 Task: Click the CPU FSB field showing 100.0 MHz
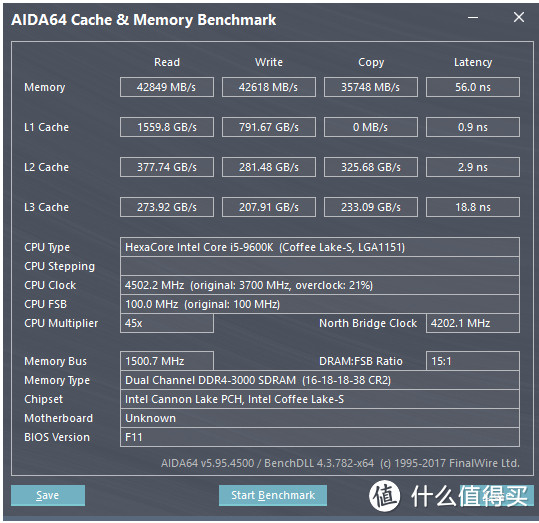click(x=320, y=304)
